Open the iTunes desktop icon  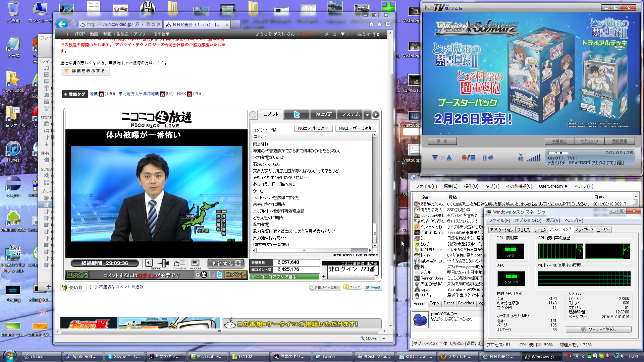(x=13, y=152)
